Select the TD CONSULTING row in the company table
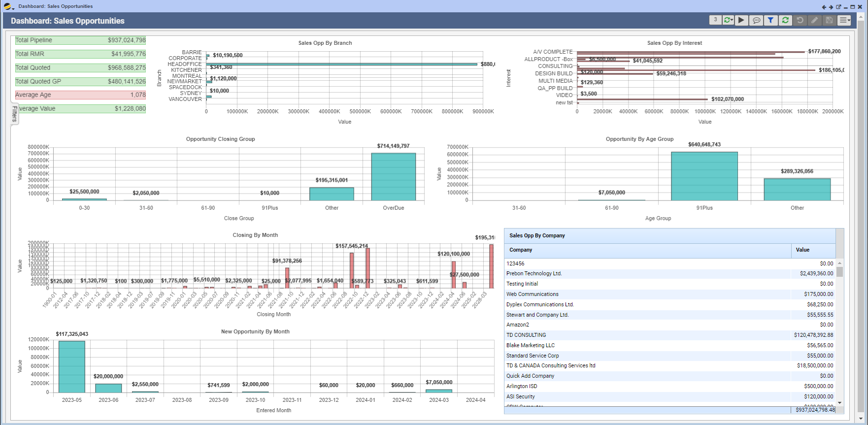Screen dimensions: 868x425 pos(526,335)
